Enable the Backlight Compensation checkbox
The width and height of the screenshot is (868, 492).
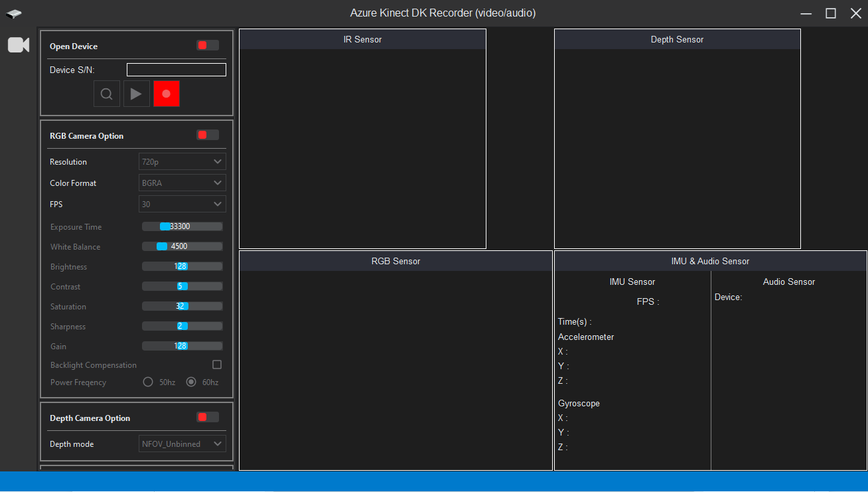click(x=216, y=365)
